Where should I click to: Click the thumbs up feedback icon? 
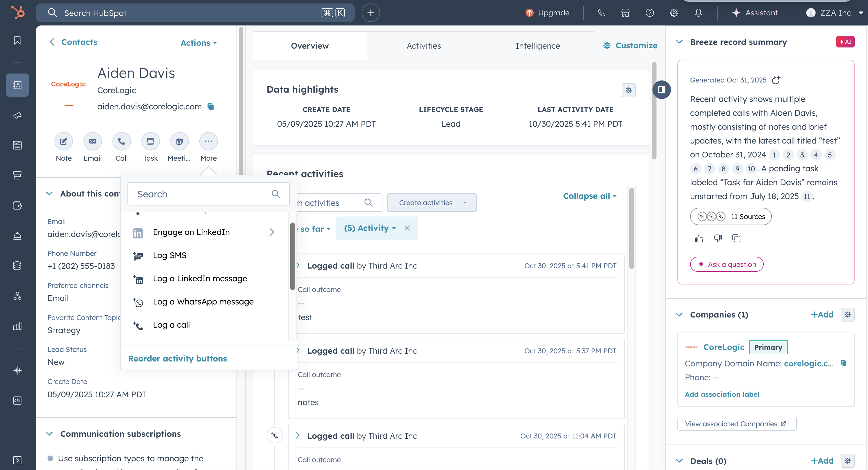[699, 239]
